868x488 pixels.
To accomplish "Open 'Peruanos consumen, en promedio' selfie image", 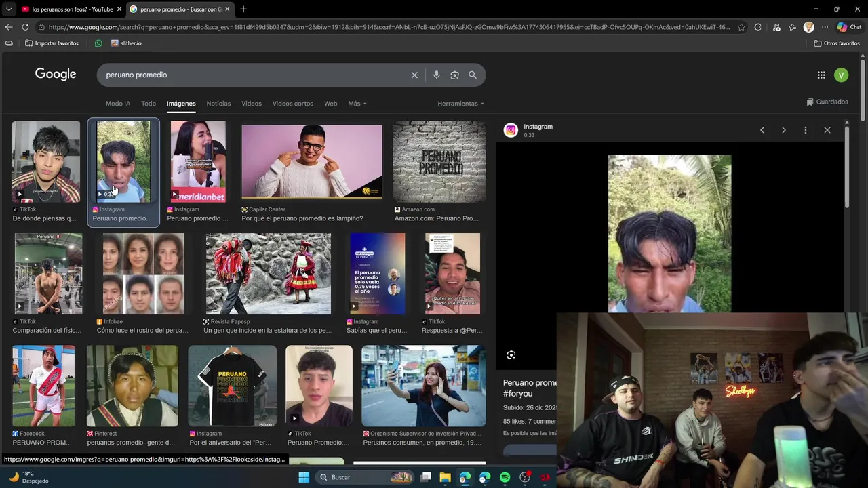I will 424,386.
